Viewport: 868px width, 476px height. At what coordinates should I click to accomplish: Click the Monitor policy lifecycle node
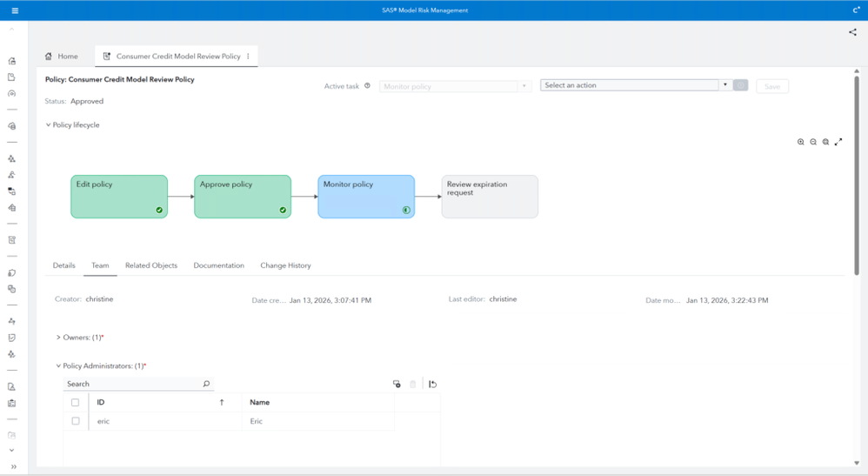(366, 197)
